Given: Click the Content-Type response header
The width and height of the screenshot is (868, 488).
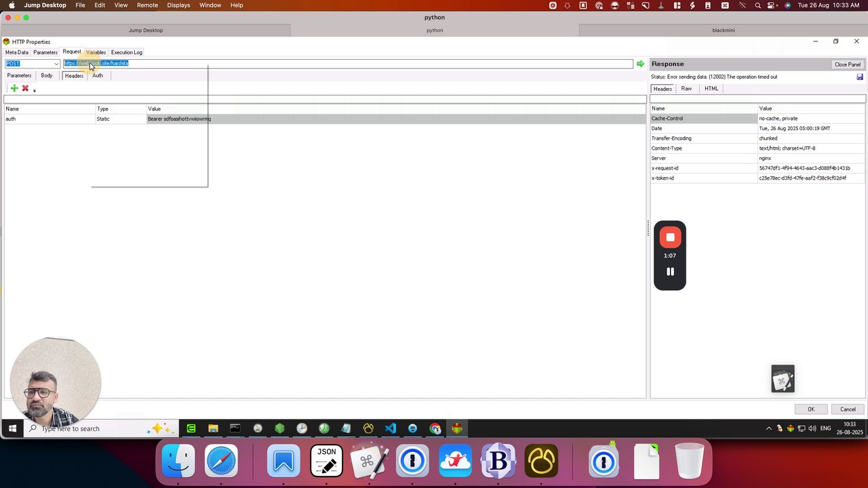Looking at the screenshot, I should [667, 148].
